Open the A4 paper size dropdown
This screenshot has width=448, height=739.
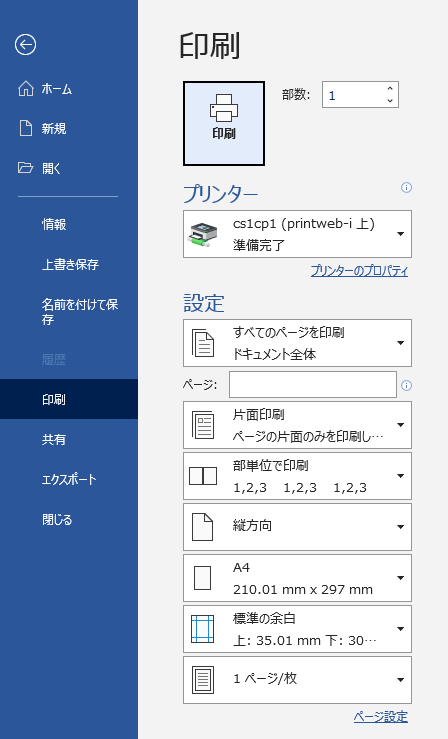point(297,578)
